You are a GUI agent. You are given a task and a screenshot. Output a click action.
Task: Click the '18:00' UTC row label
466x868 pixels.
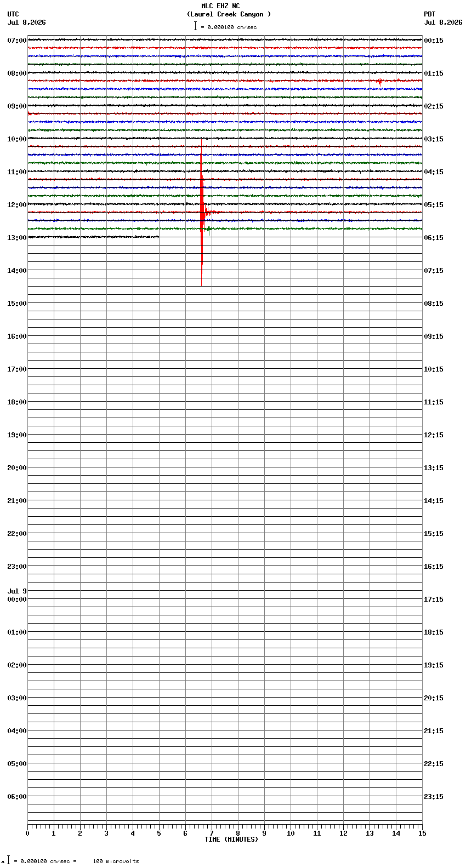tap(17, 402)
